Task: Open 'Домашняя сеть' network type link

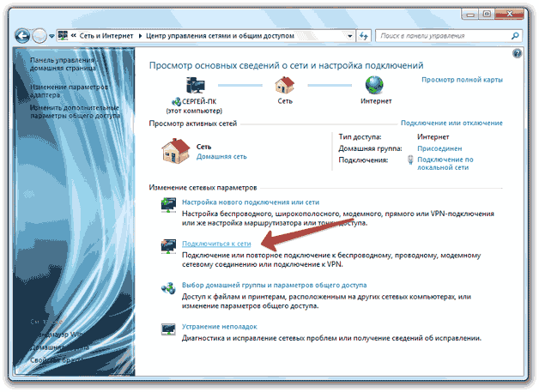Action: click(221, 157)
